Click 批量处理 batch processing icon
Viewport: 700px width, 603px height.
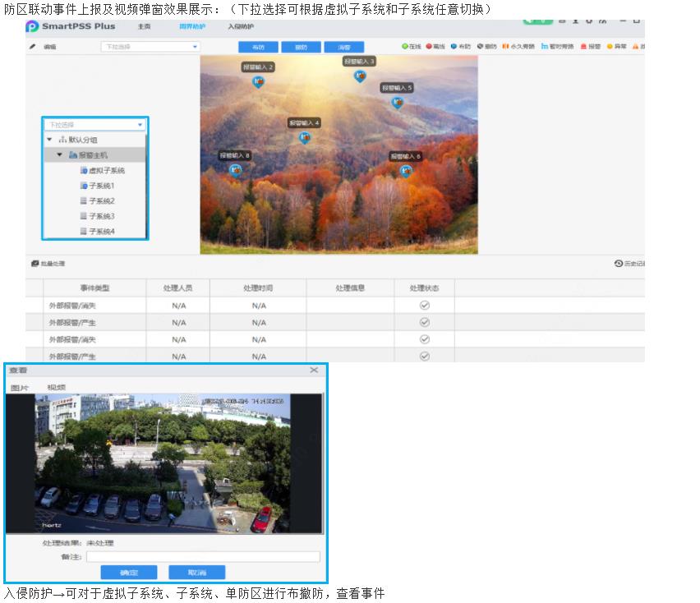35,264
